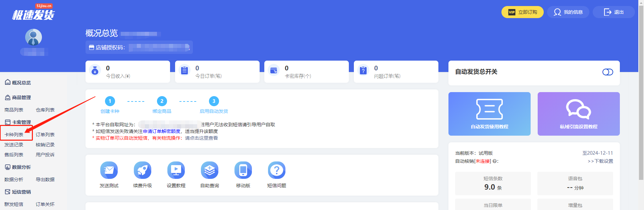The width and height of the screenshot is (644, 210).
Task: Click the 短信条数 9.0 条 box
Action: point(493,184)
